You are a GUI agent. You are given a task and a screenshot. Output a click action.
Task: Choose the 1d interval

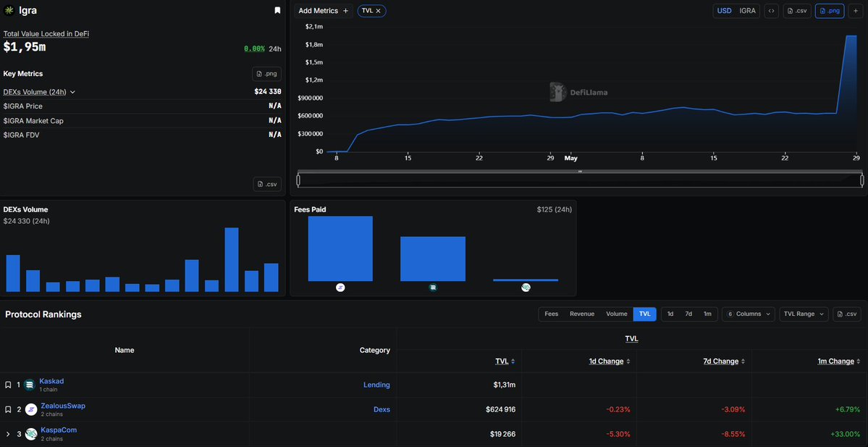[670, 314]
